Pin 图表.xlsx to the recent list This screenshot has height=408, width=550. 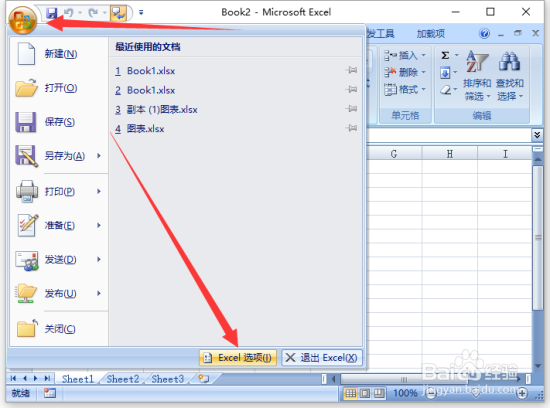pos(351,128)
